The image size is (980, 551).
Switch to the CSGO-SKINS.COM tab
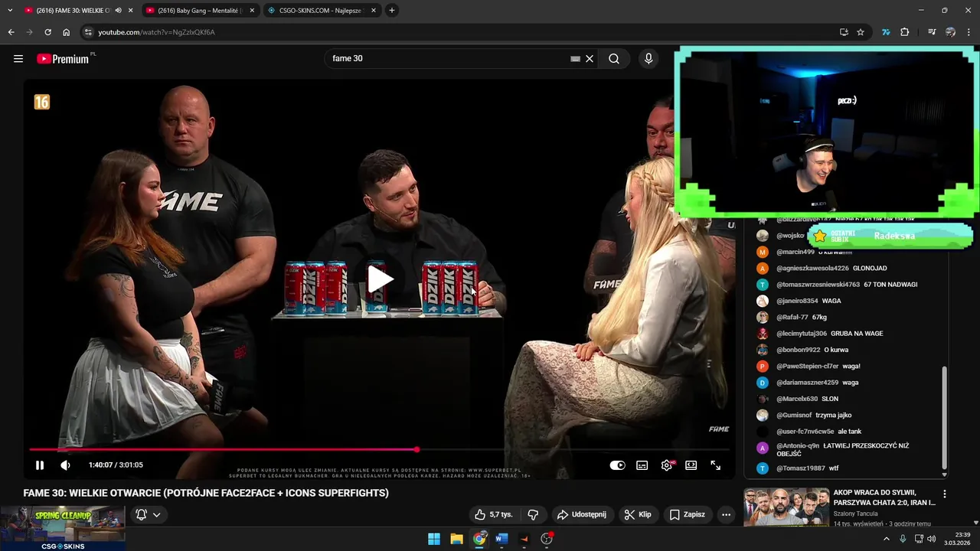(320, 11)
